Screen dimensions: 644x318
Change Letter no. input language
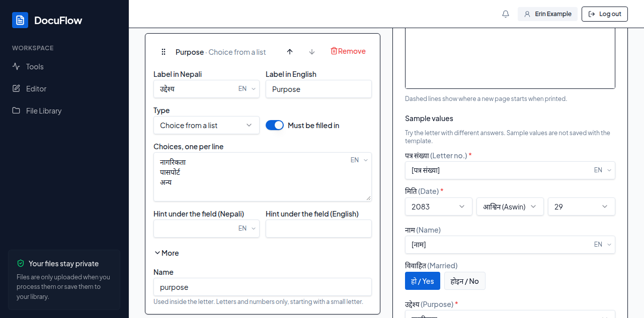point(603,170)
